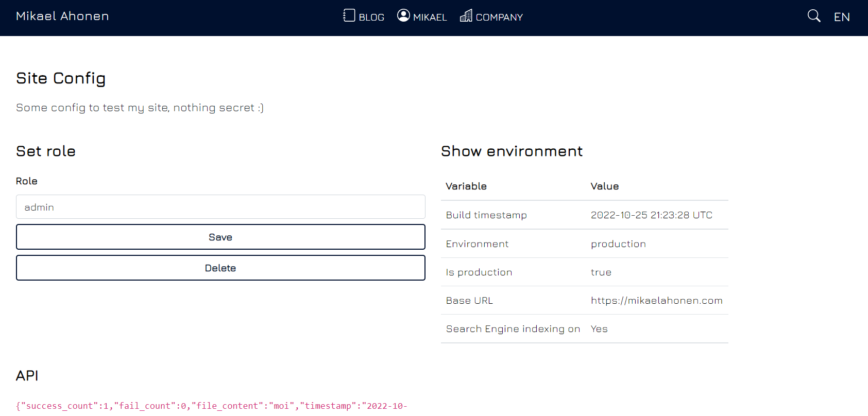
Task: Click the Base URL value https://mikaelahonen.com
Action: (656, 300)
